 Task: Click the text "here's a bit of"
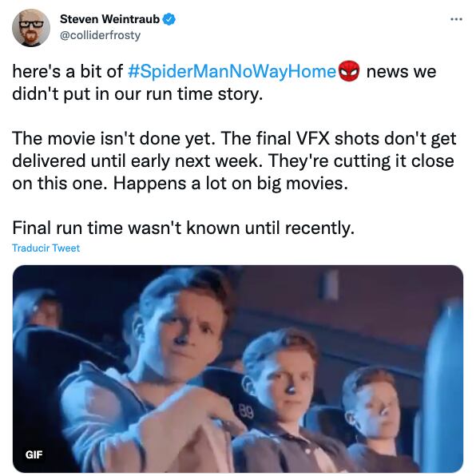point(67,72)
